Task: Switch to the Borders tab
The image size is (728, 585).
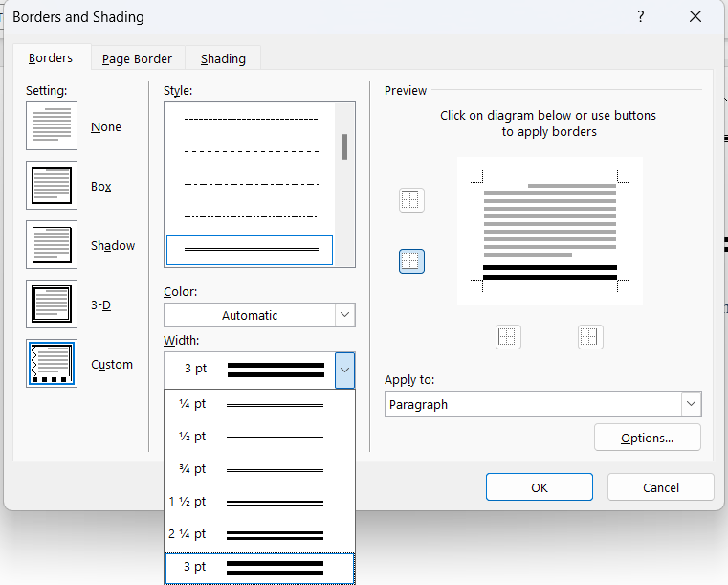Action: point(51,58)
